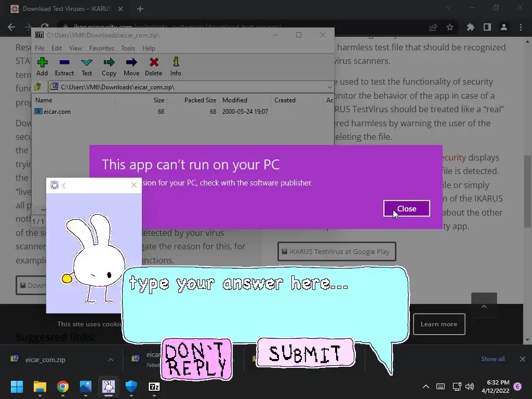Sort by Created column header
Screen dimensions: 532x399
[x=285, y=100]
